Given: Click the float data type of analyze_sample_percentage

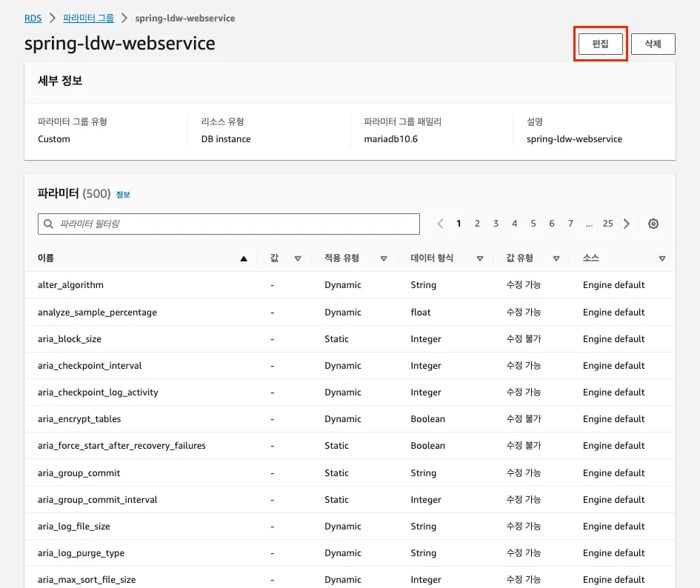Looking at the screenshot, I should click(421, 312).
